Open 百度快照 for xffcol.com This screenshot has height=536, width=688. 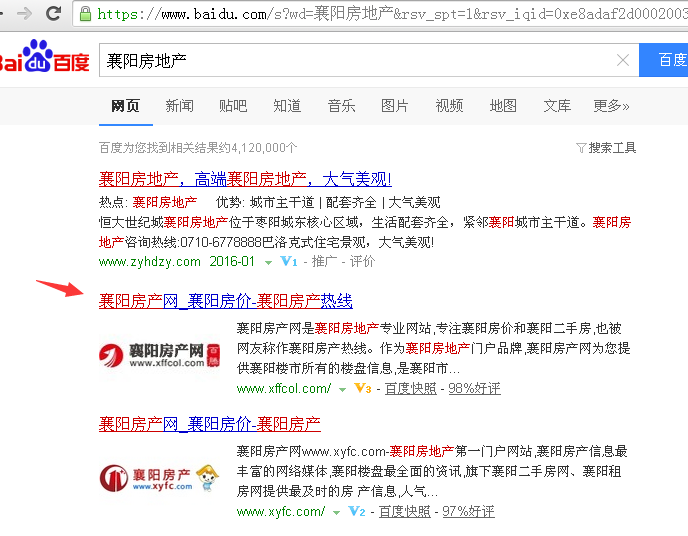coord(411,388)
